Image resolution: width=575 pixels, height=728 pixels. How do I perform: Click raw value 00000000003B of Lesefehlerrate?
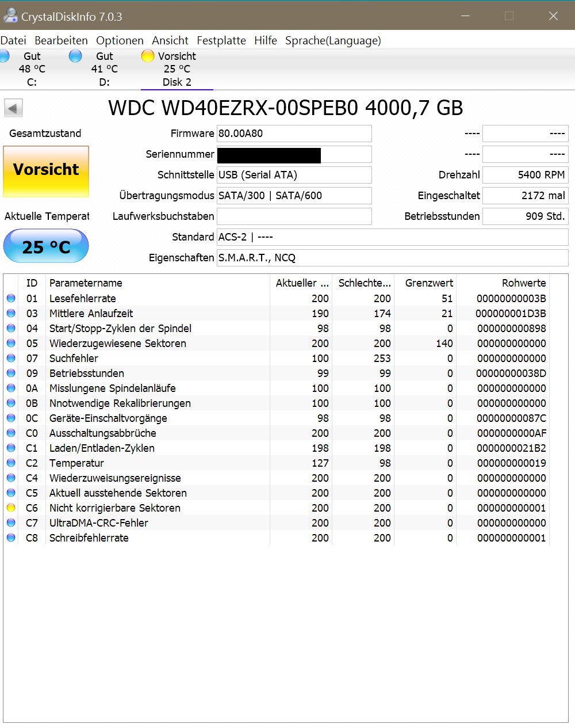tap(511, 298)
